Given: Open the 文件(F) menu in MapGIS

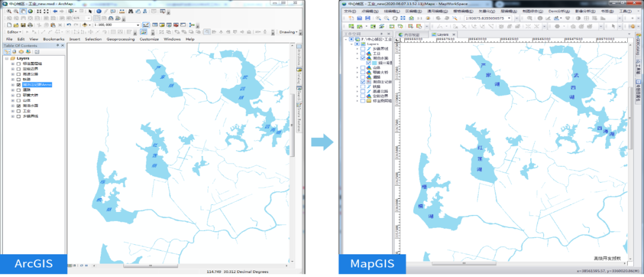Looking at the screenshot, I should tap(350, 11).
